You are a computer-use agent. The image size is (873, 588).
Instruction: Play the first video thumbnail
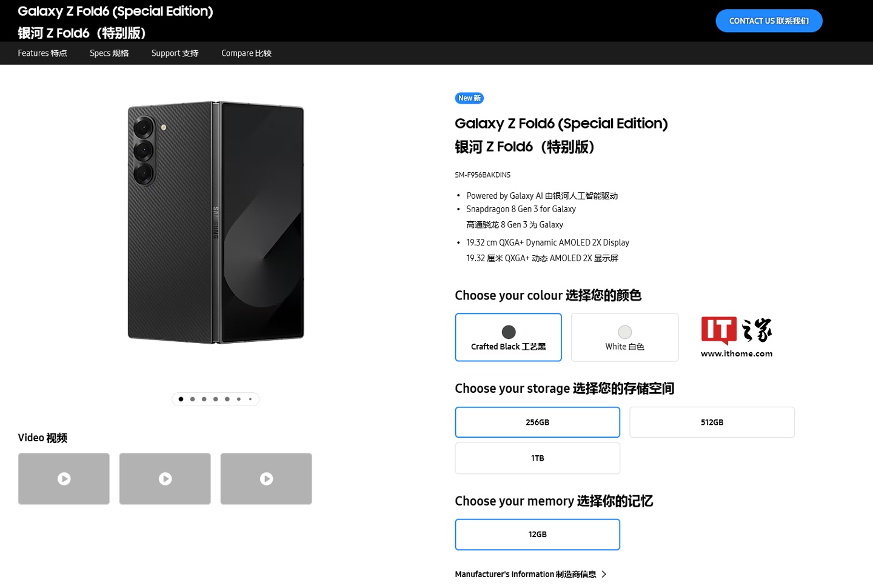[x=64, y=479]
